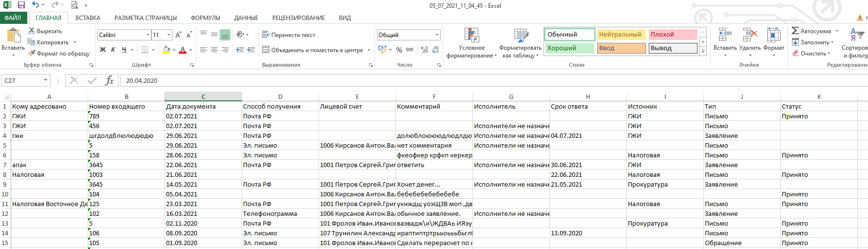Click the Redo arrow icon
This screenshot has width=868, height=249.
click(55, 5)
